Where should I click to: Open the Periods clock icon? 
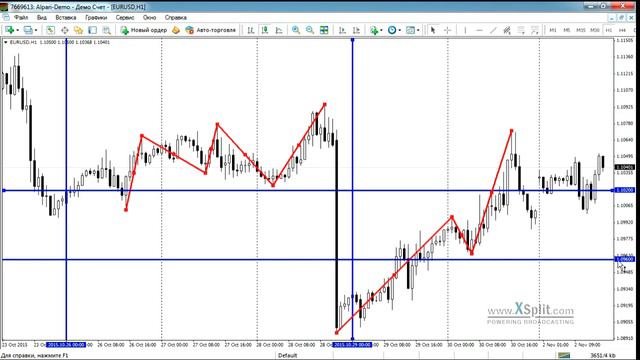[x=392, y=30]
